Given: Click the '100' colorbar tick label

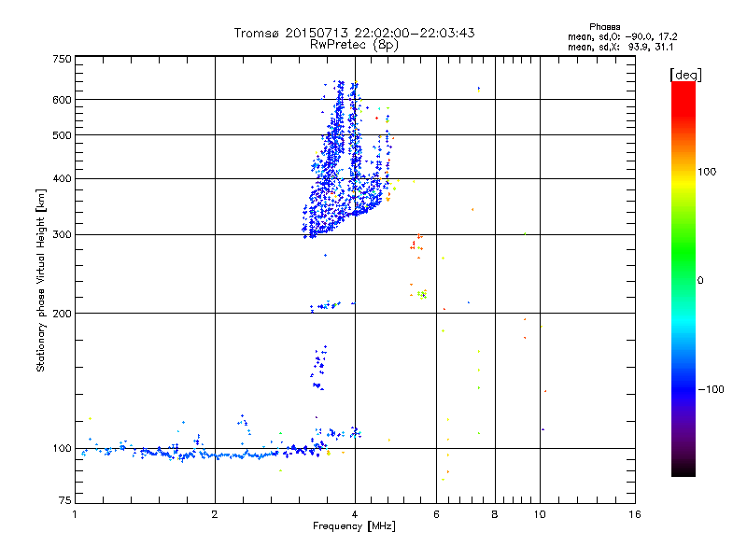Looking at the screenshot, I should (707, 172).
